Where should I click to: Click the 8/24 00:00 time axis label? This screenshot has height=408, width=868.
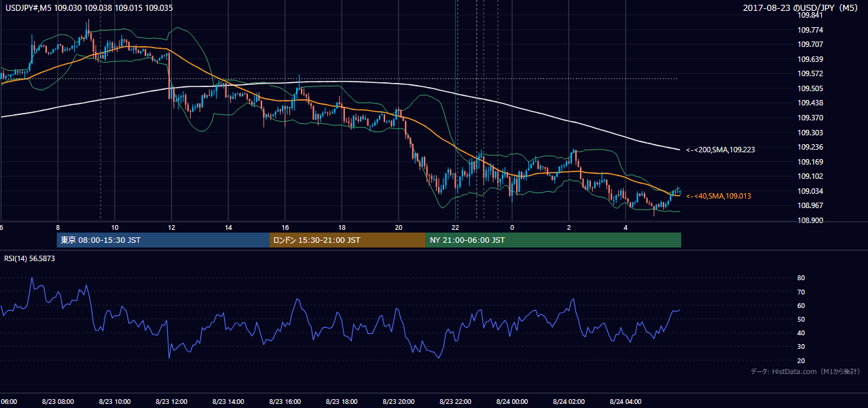click(511, 401)
